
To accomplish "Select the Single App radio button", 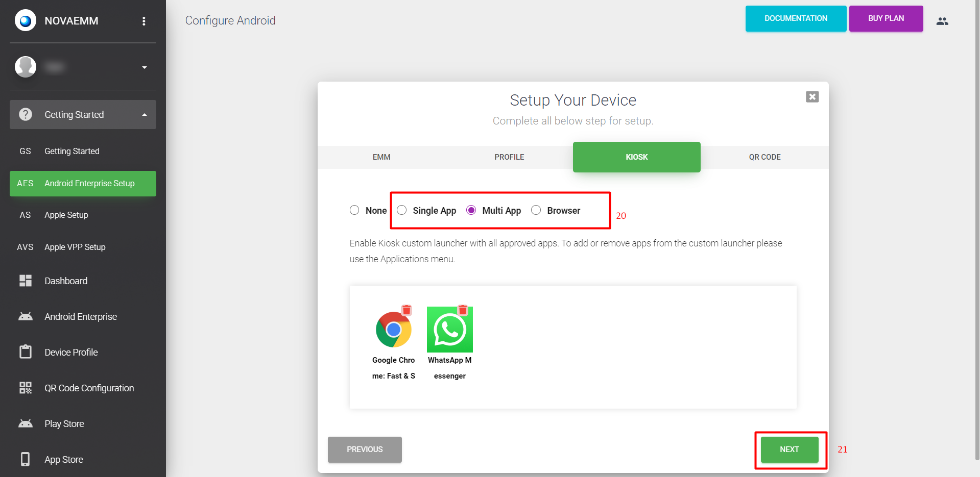I will 402,210.
